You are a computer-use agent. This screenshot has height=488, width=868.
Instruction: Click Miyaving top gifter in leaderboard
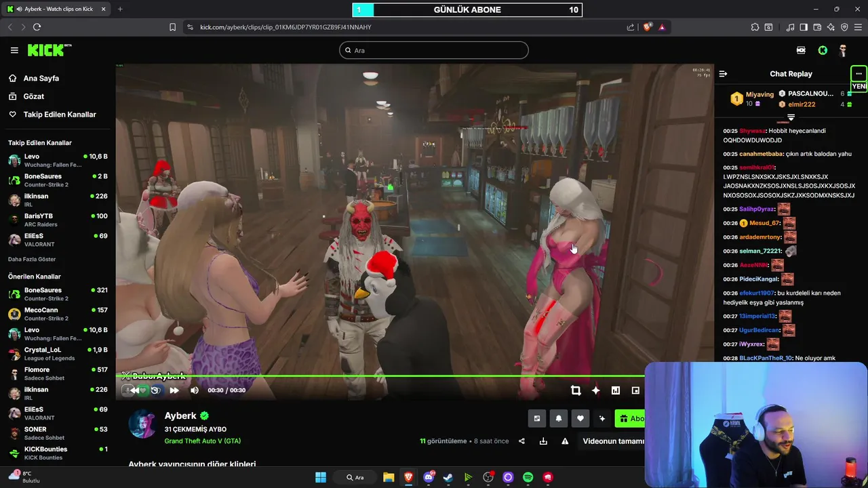759,95
